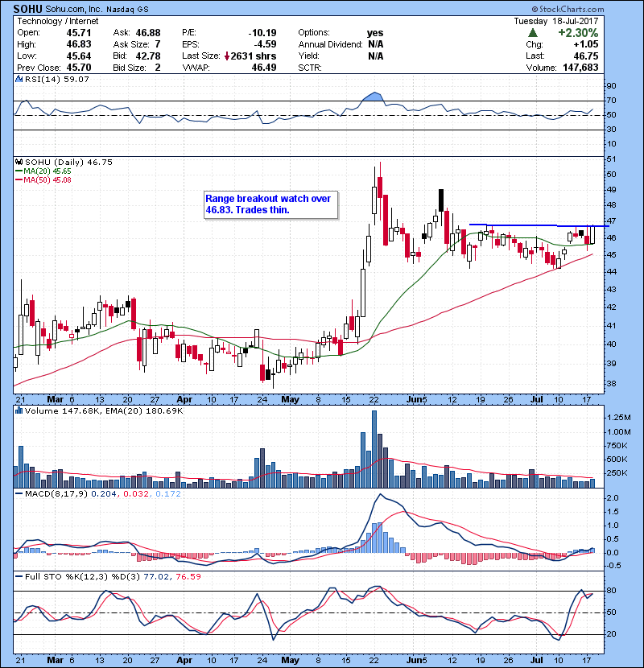Click the Prev Close value 45.70
644x668 pixels.
pyautogui.click(x=79, y=68)
